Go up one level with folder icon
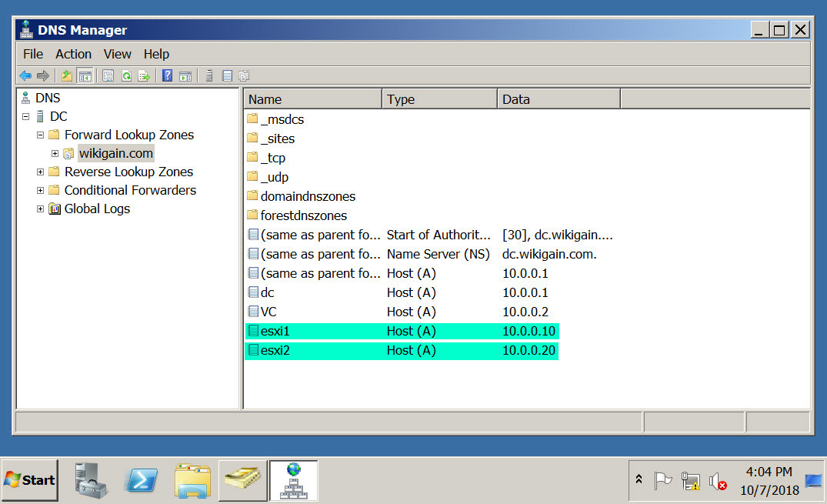 [x=67, y=76]
